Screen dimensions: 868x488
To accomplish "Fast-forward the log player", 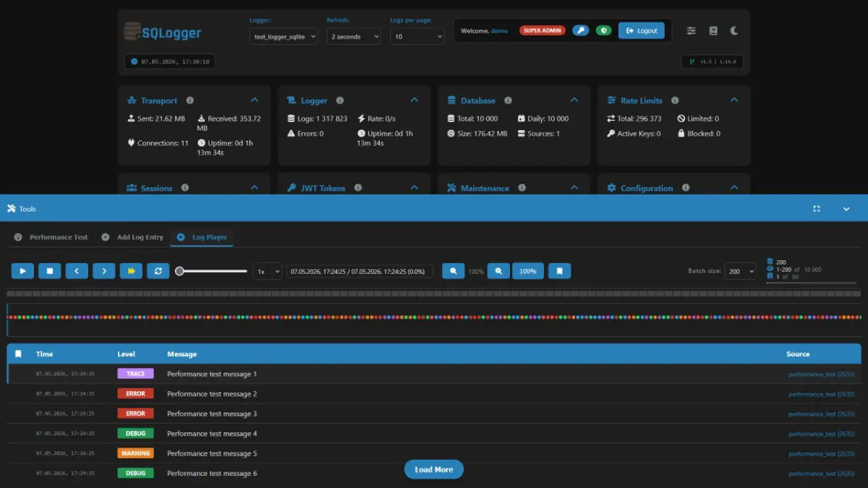I will click(131, 271).
